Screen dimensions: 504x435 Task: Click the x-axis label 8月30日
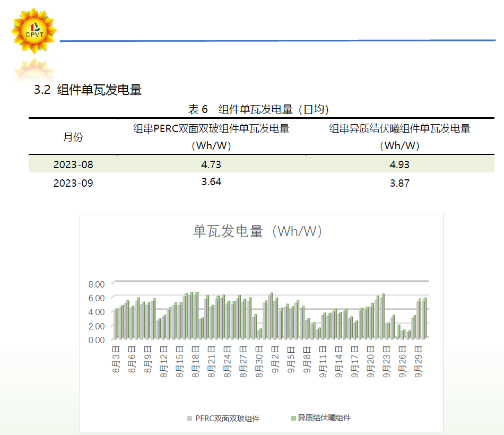click(x=259, y=362)
